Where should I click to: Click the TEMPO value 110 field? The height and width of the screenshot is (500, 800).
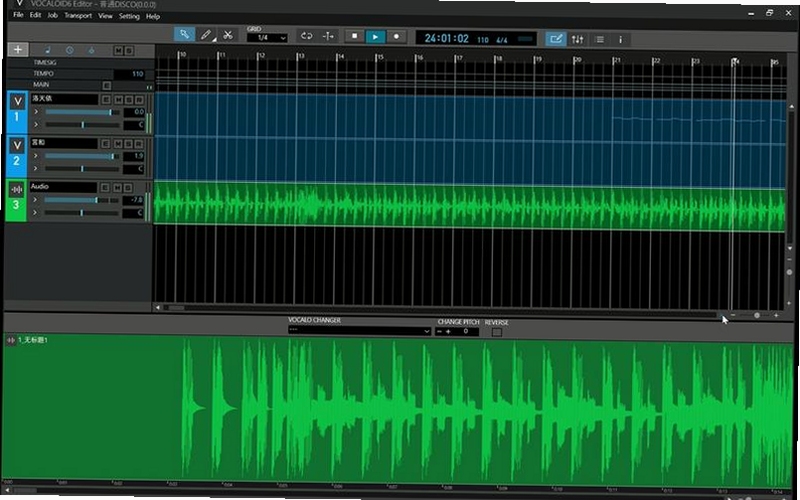click(129, 74)
